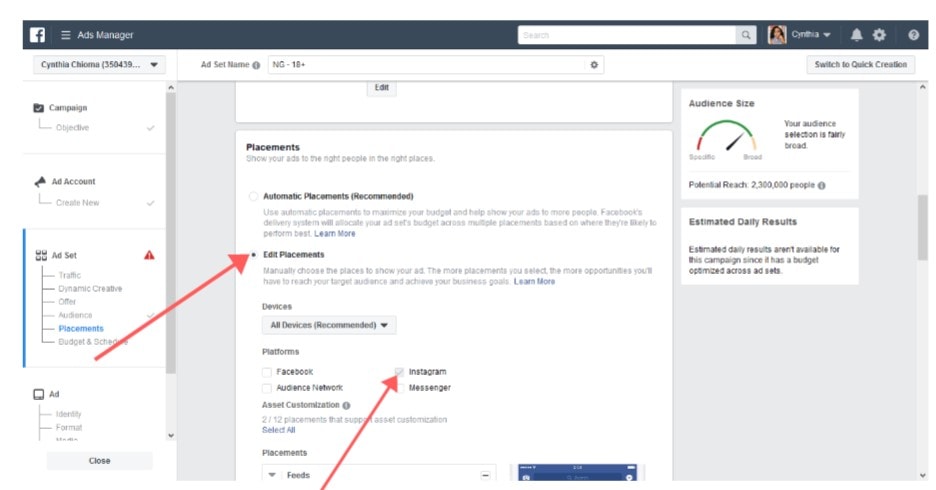Click the Ad section icon

39,394
